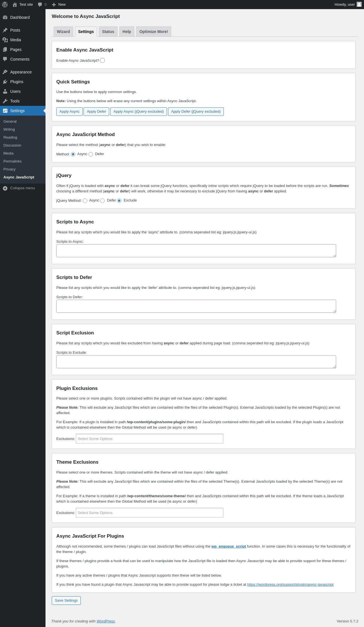Open the Status tab
Screen dimensions: 364x627
pyautogui.click(x=108, y=32)
